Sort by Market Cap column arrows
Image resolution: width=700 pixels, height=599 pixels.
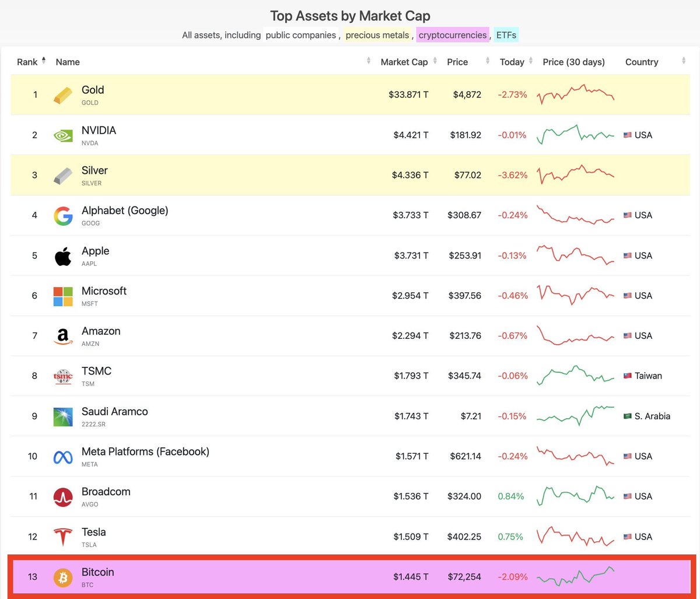[435, 61]
